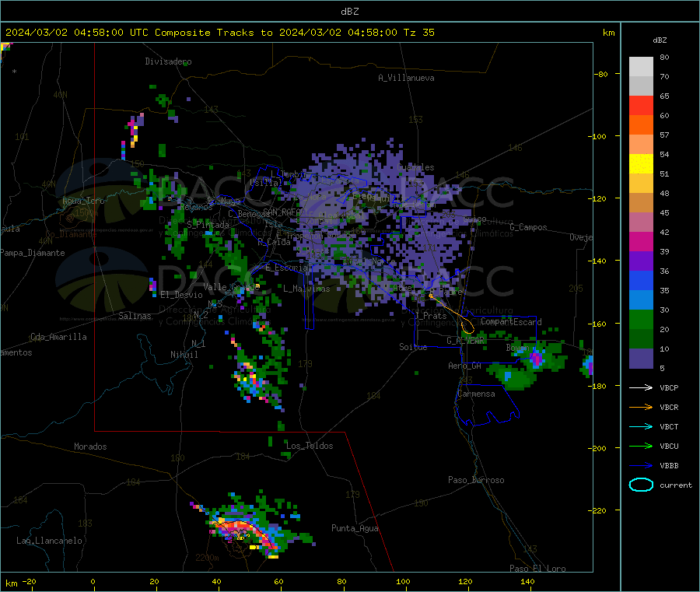Click the 100 km x-axis tick label
The width and height of the screenshot is (700, 592).
(403, 581)
